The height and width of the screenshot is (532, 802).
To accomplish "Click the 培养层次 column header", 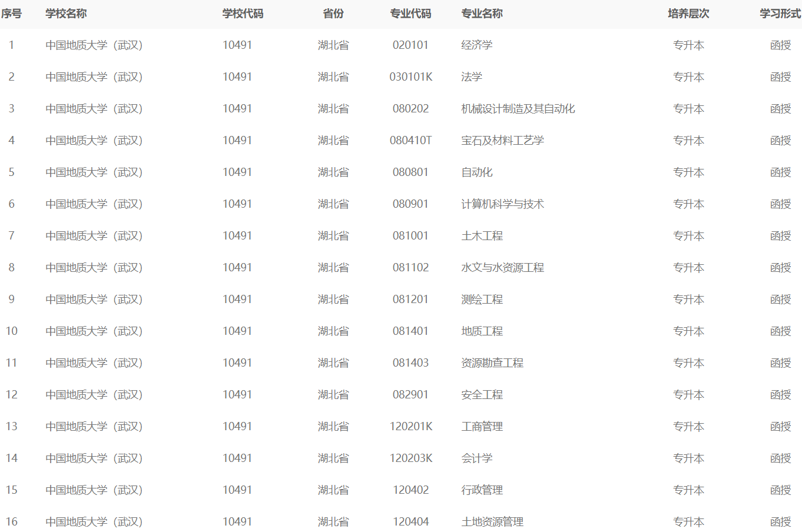I will (688, 14).
